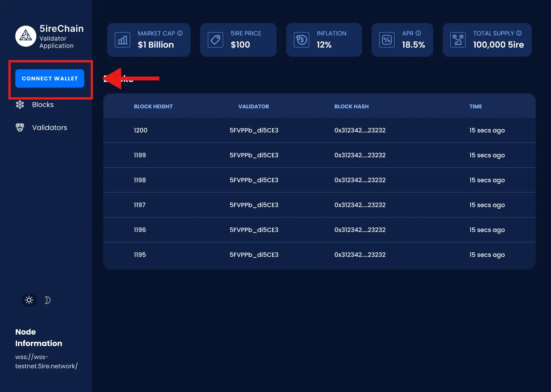551x392 pixels.
Task: Click the Validator Application subtitle
Action: click(57, 42)
